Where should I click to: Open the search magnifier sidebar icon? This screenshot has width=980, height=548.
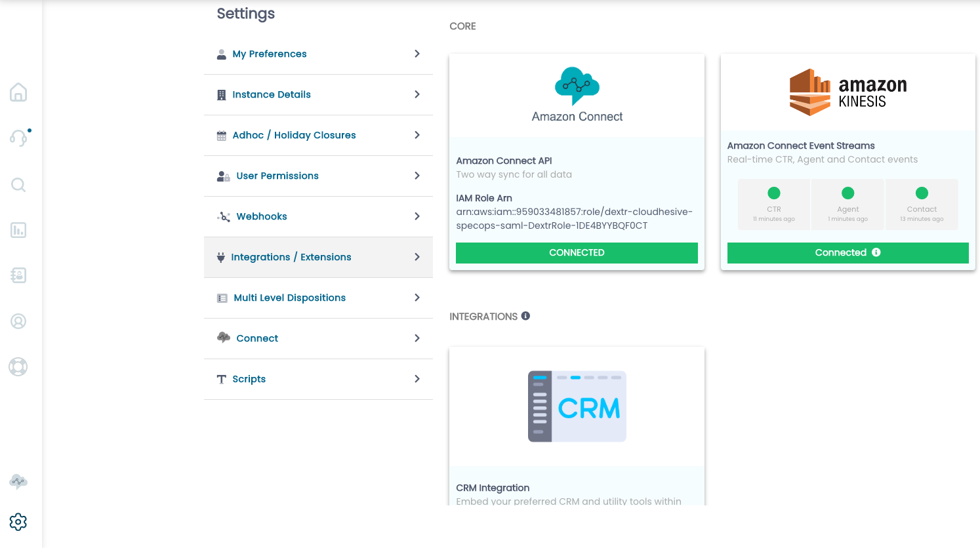[x=18, y=185]
